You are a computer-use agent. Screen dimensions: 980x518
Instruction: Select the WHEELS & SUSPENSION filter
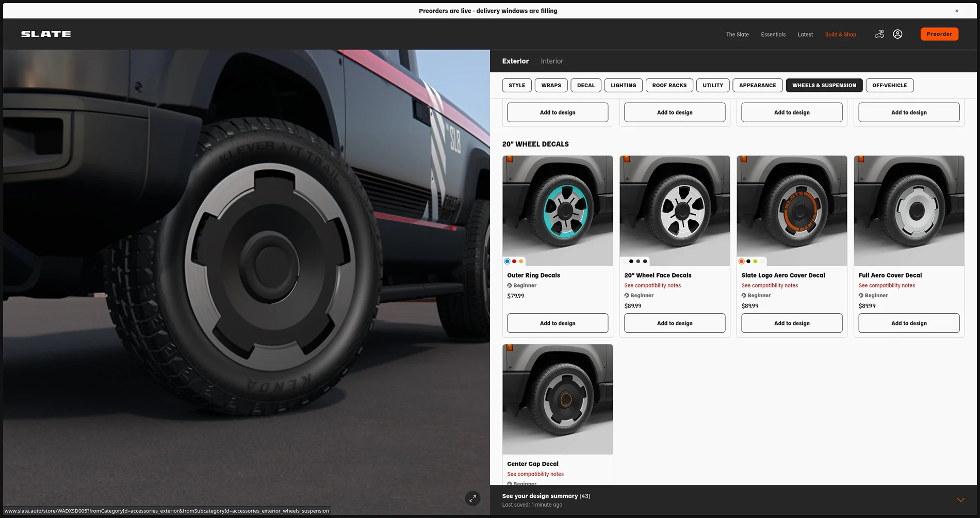click(824, 85)
